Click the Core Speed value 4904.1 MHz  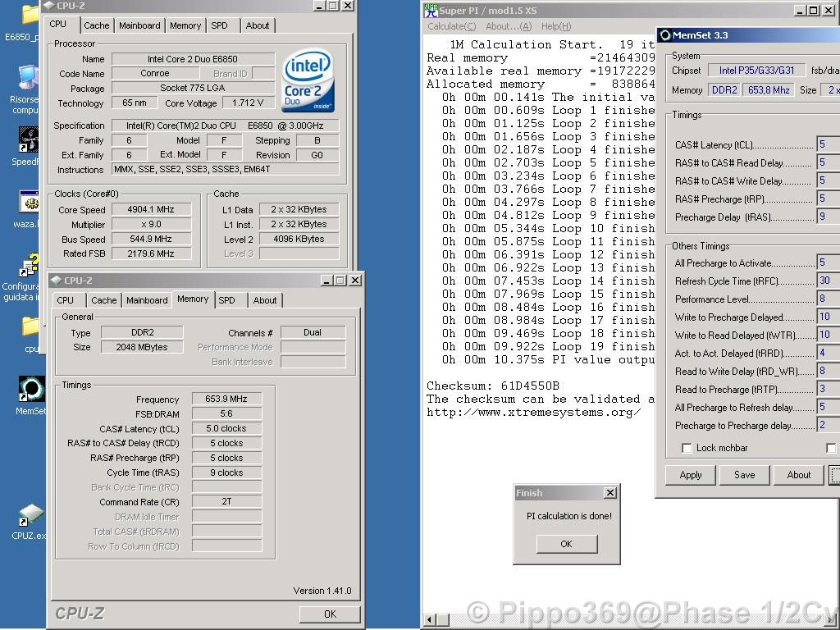pos(151,209)
